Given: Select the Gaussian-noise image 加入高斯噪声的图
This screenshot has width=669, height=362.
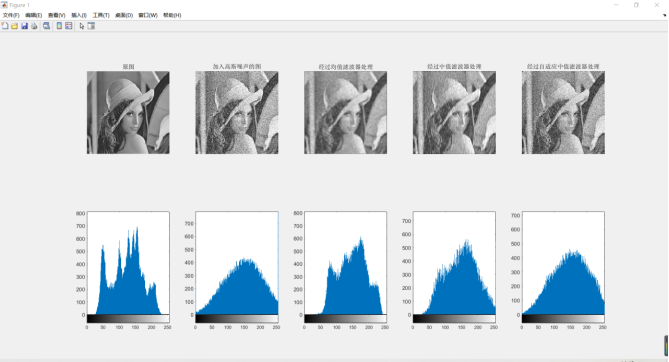Looking at the screenshot, I should tap(237, 112).
